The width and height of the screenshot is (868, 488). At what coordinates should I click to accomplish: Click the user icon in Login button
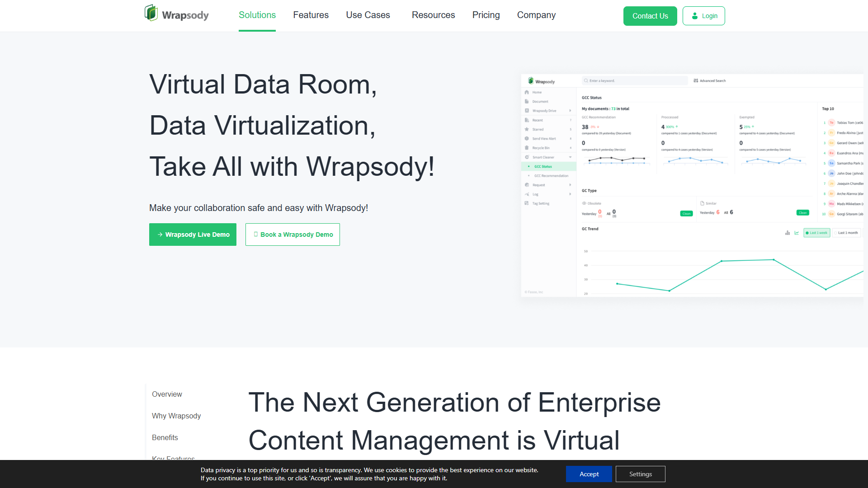pos(695,16)
